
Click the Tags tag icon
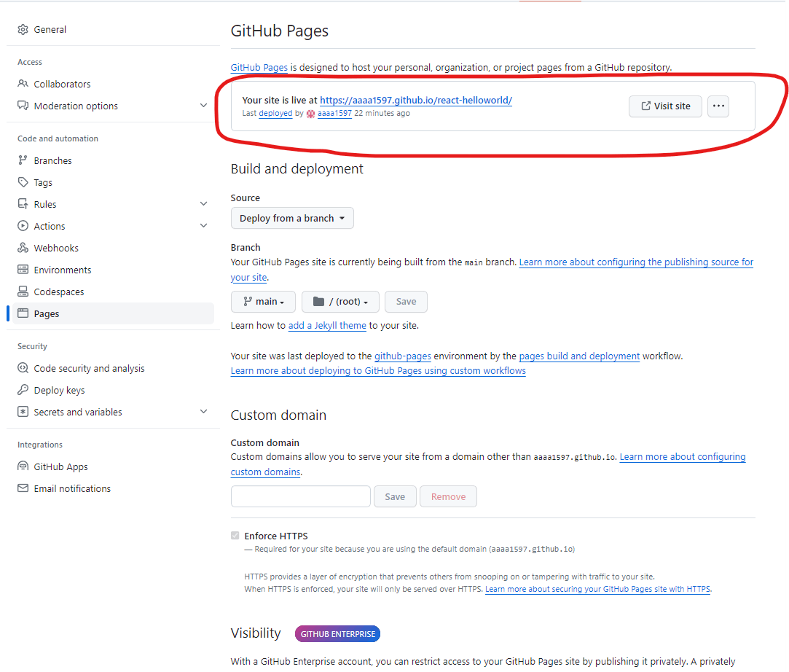[23, 182]
